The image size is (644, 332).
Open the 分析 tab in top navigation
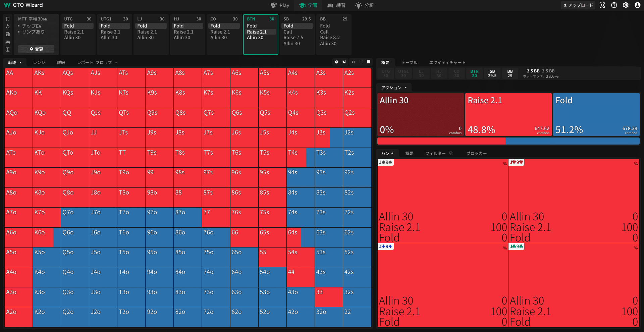(x=365, y=5)
